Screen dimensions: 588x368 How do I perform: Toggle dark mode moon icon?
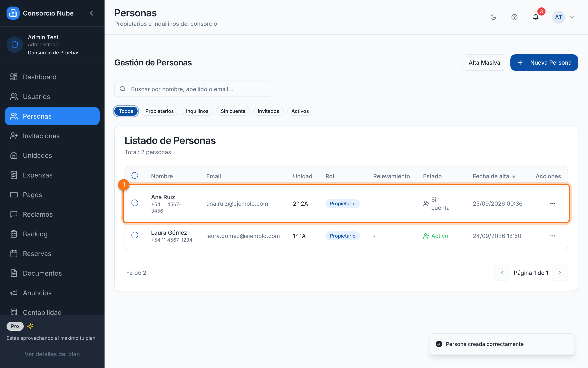493,17
